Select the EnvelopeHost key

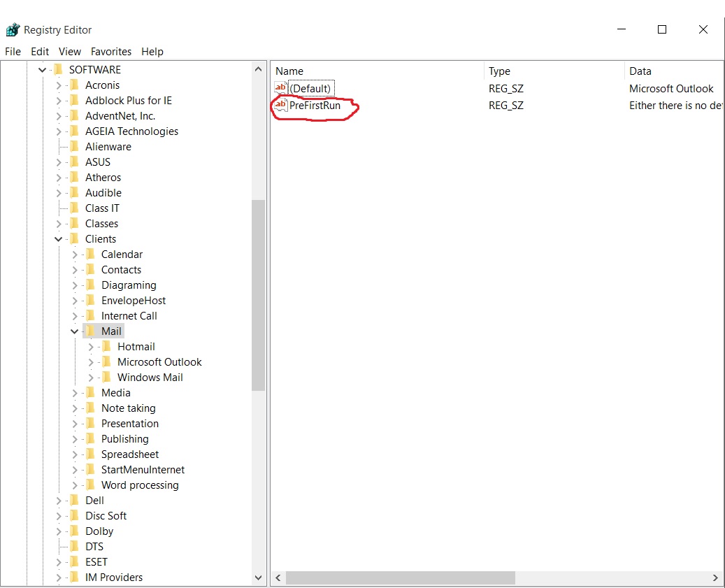(133, 301)
